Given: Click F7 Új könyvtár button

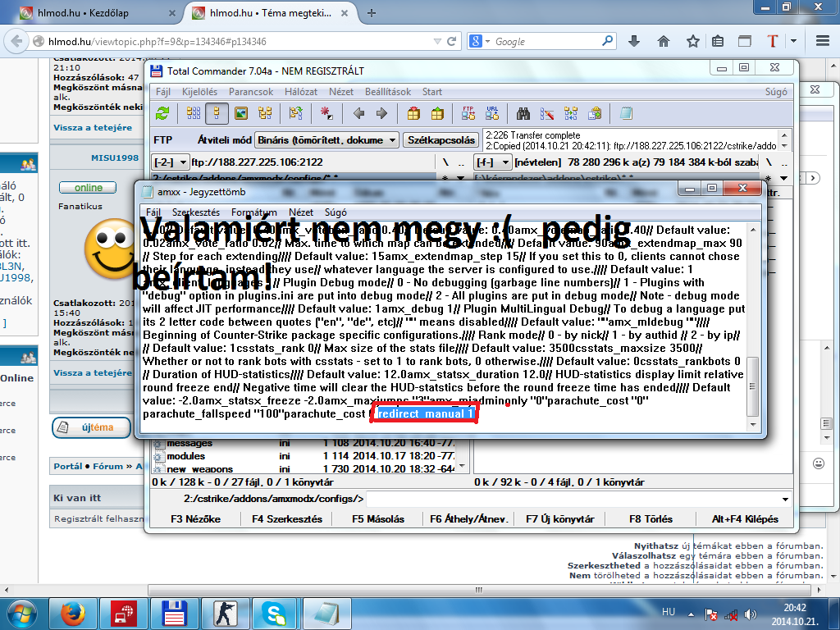Looking at the screenshot, I should pyautogui.click(x=559, y=518).
